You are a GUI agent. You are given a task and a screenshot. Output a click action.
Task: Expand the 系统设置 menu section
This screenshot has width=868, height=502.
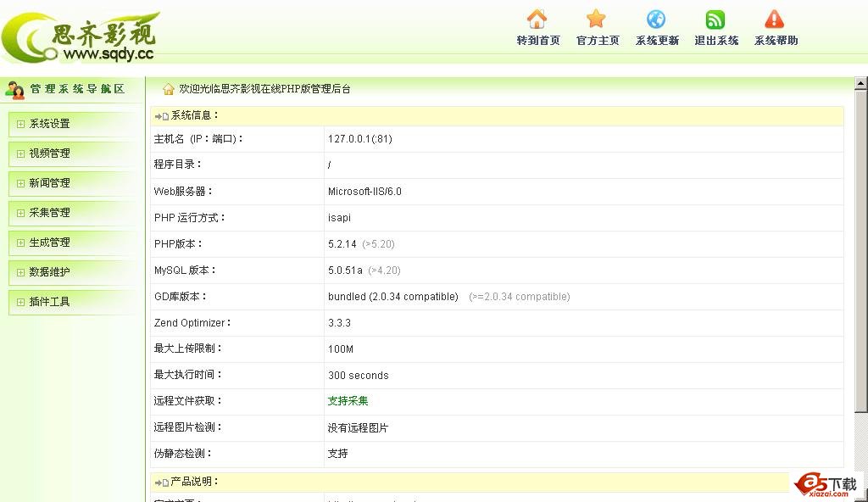(x=49, y=124)
